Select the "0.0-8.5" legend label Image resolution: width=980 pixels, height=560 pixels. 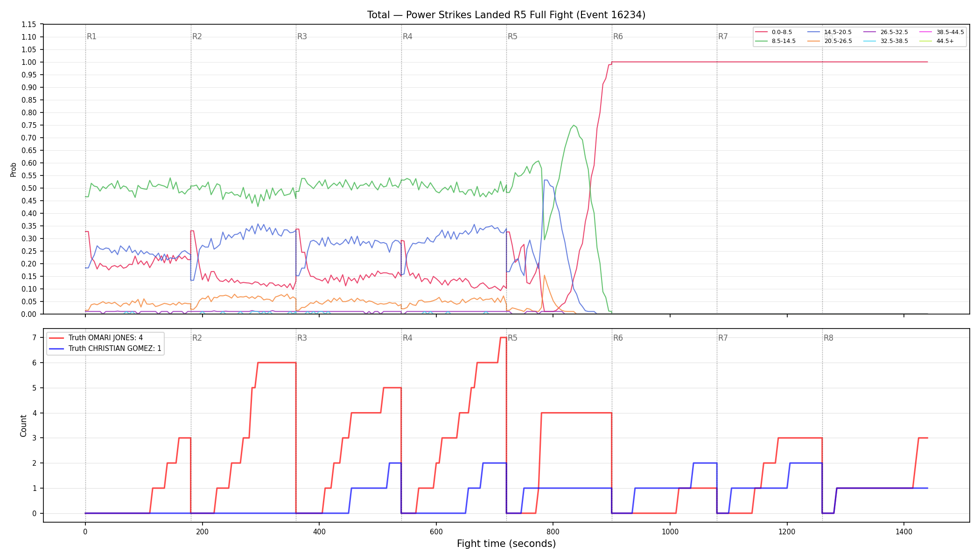pyautogui.click(x=782, y=32)
